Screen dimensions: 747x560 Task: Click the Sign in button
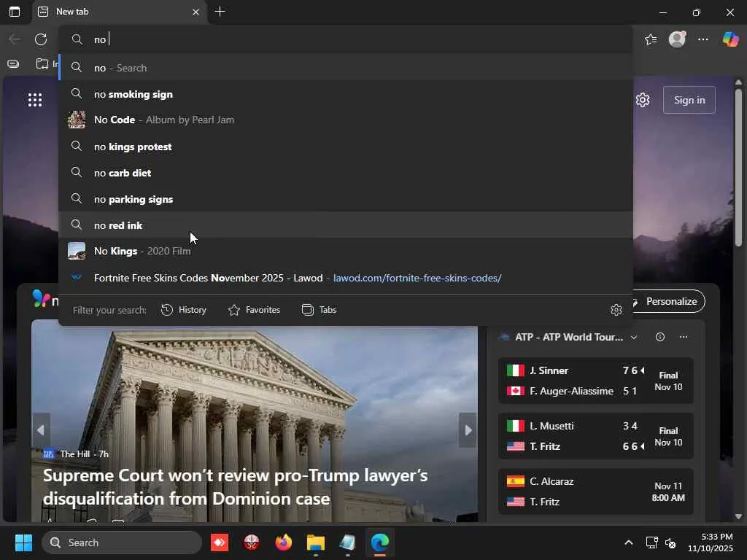click(x=689, y=100)
